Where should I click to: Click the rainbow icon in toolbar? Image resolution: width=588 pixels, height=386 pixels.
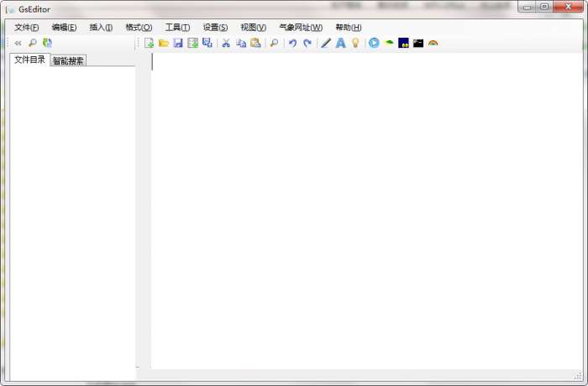(433, 43)
